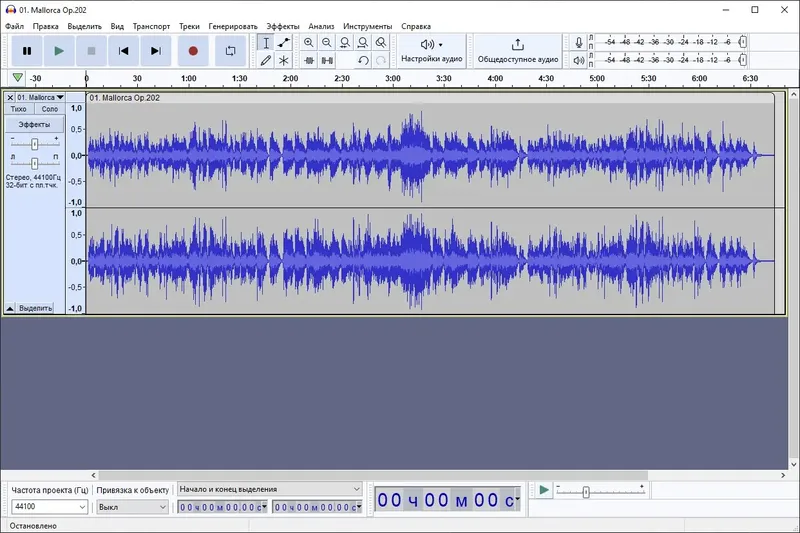Open the Привязка к объекту Выкл dropdown
This screenshot has width=800, height=533.
132,507
